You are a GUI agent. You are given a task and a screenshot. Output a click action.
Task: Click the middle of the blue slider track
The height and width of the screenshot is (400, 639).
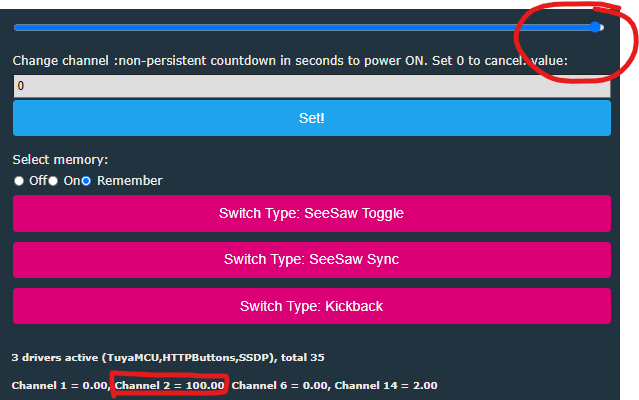pyautogui.click(x=305, y=27)
